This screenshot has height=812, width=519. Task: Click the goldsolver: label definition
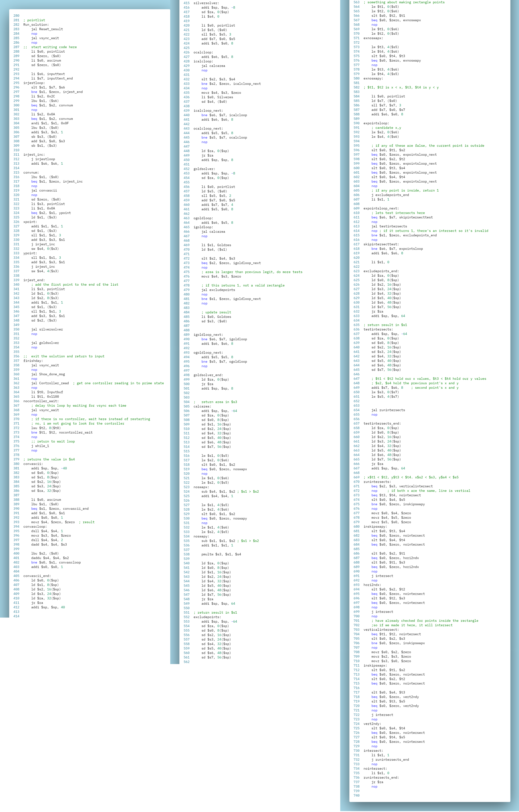click(x=204, y=169)
